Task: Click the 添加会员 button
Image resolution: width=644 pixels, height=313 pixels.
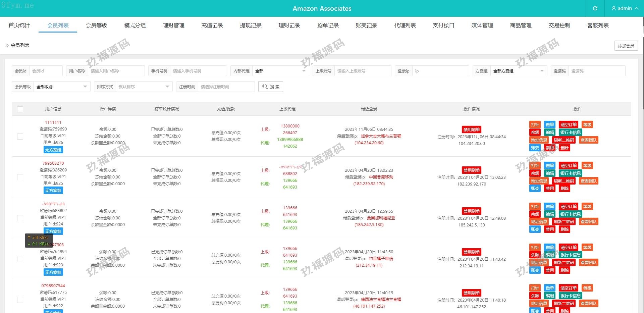Action: tap(626, 46)
